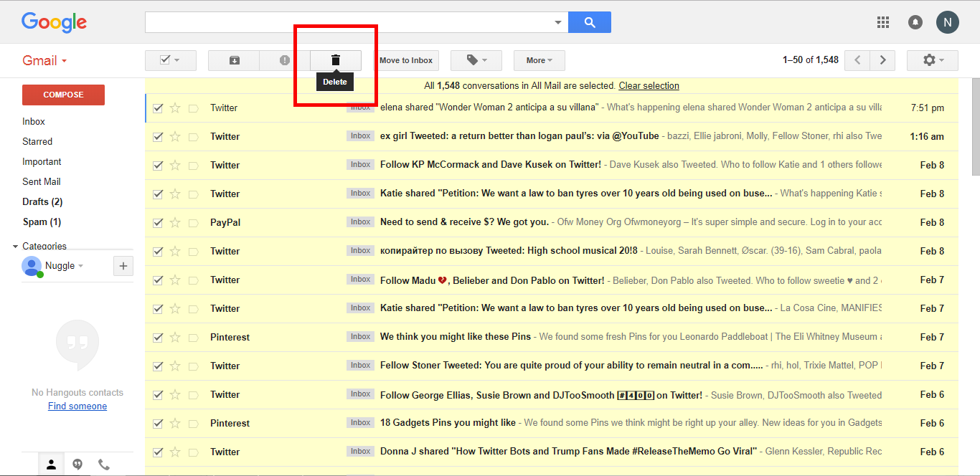This screenshot has width=980, height=476.
Task: Click the Move to Inbox button
Action: click(406, 60)
